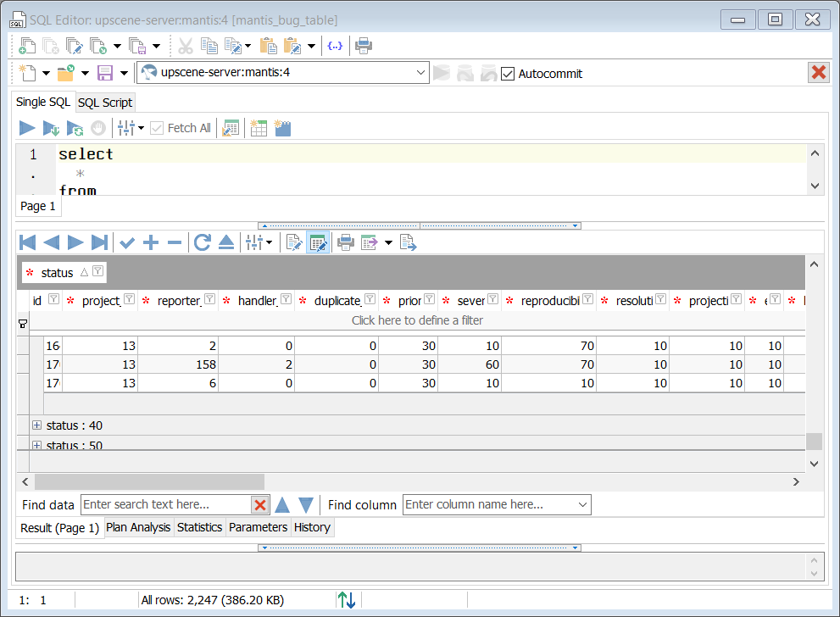
Task: Open the Find column combo box
Action: [x=496, y=504]
